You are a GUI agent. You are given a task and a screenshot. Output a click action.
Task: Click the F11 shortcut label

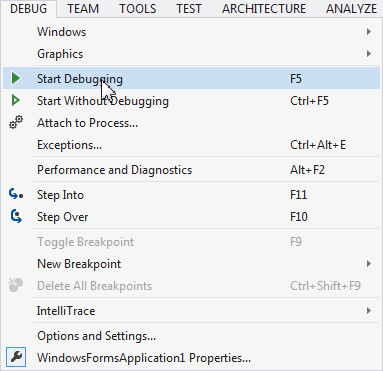point(298,195)
